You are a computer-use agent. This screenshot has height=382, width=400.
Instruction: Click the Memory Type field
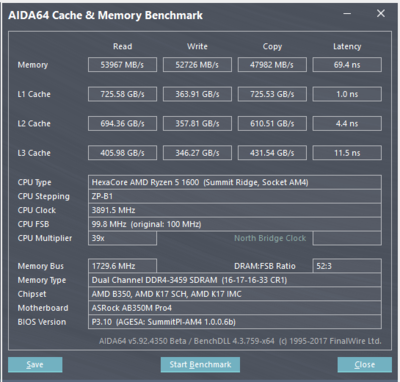[235, 280]
